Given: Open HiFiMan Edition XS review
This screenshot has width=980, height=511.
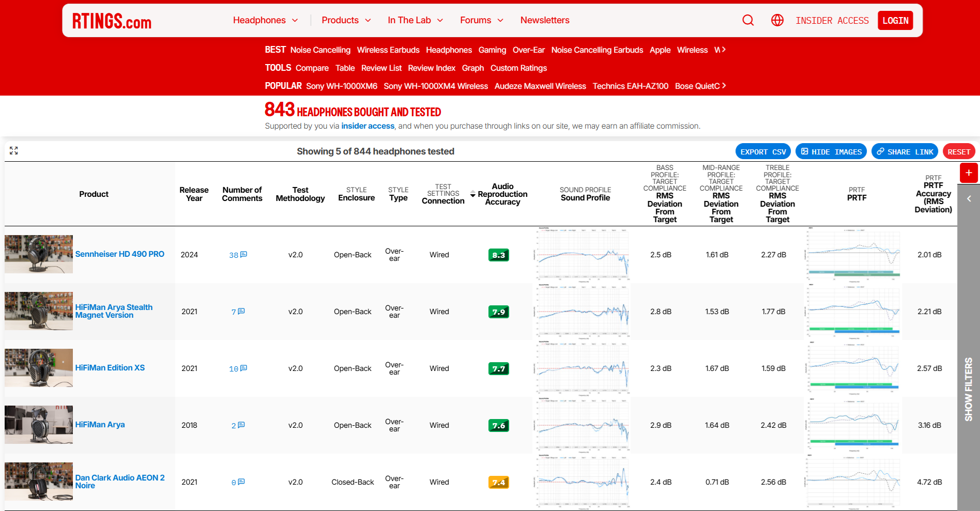Looking at the screenshot, I should tap(110, 368).
